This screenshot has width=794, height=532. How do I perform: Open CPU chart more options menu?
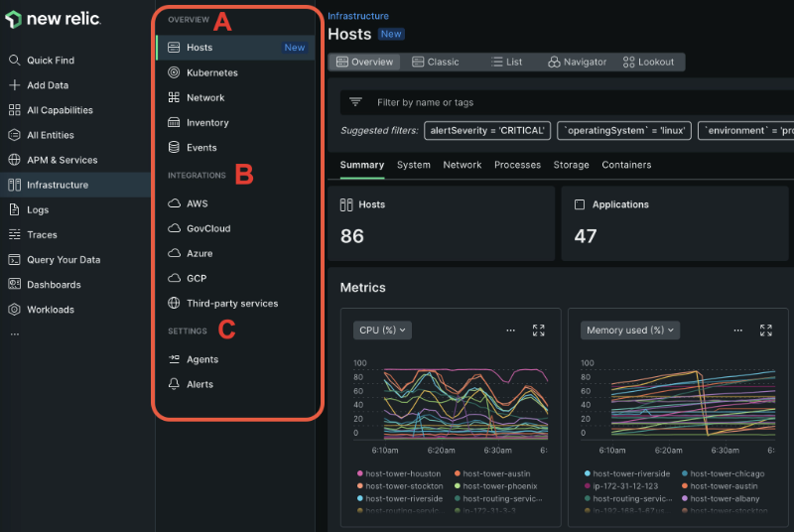pyautogui.click(x=510, y=331)
